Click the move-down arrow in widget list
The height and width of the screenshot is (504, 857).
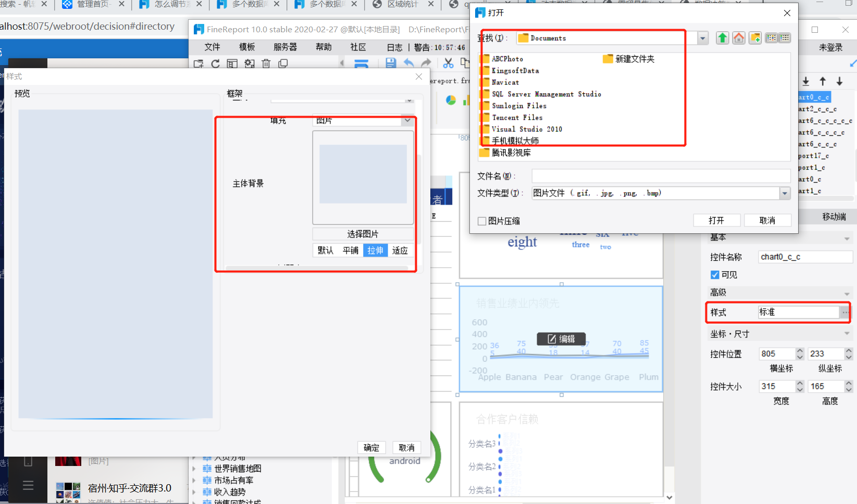coord(839,81)
